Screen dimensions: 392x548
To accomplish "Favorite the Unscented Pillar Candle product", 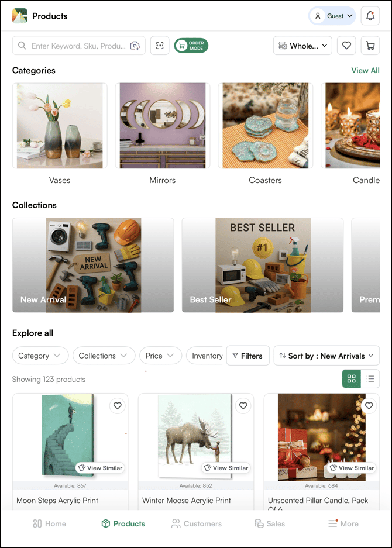I will (369, 406).
